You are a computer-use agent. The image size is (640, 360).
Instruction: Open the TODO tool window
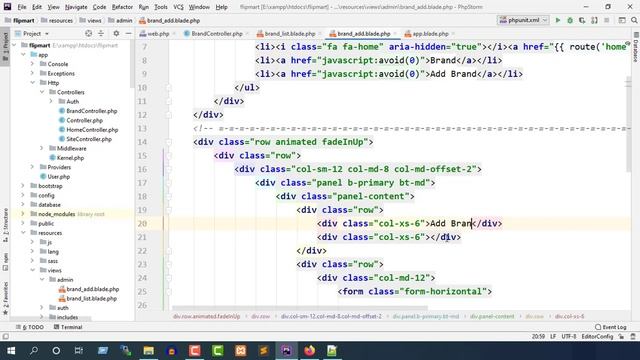(x=30, y=327)
